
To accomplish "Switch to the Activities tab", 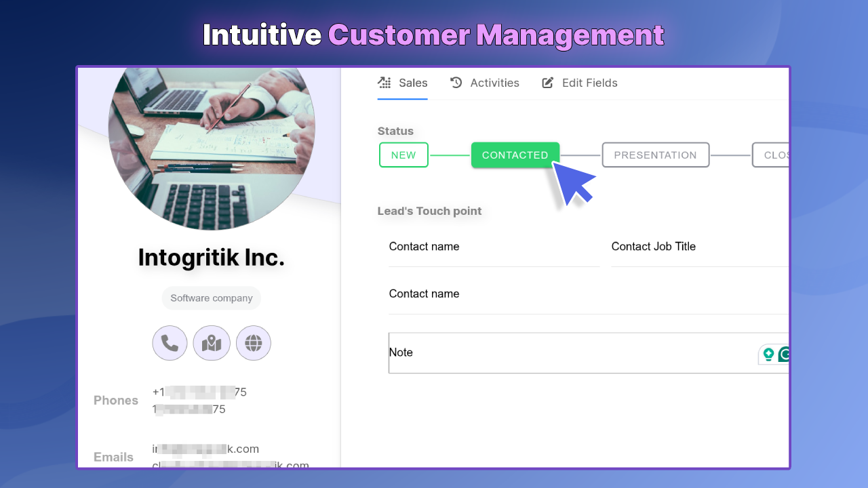I will [x=485, y=83].
